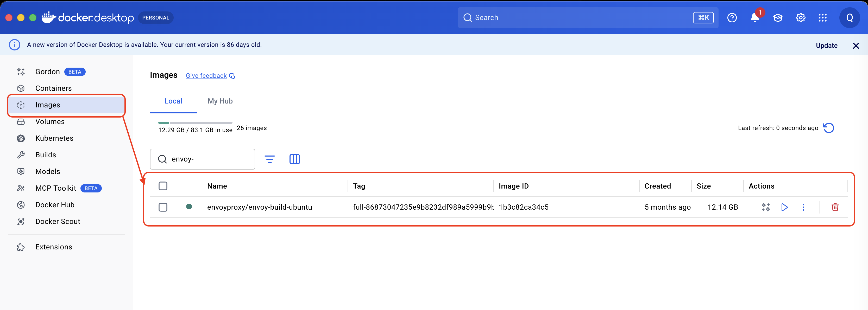The height and width of the screenshot is (310, 868).
Task: Open Gordon AI assistant in sidebar
Action: [x=67, y=72]
